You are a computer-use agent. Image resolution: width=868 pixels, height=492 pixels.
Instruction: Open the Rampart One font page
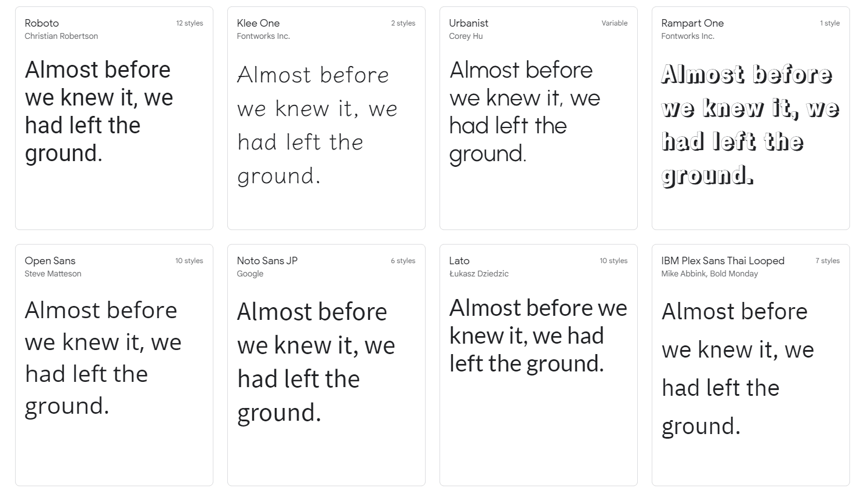coord(692,23)
